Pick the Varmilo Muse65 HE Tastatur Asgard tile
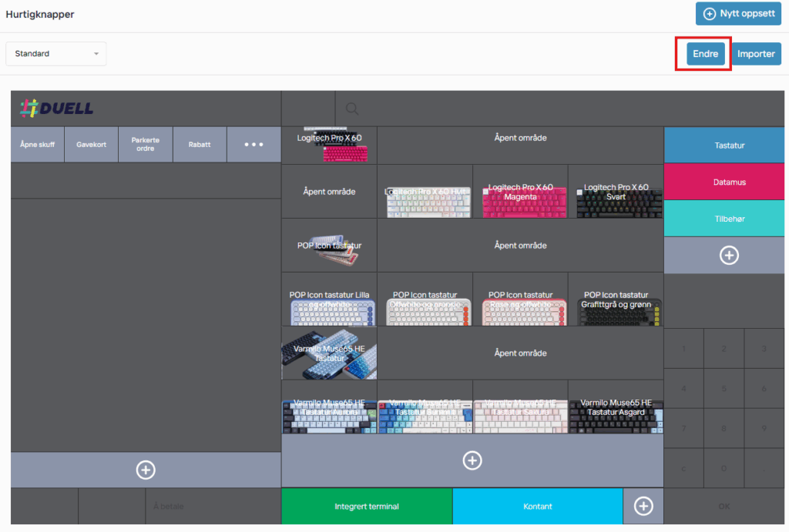 [616, 407]
